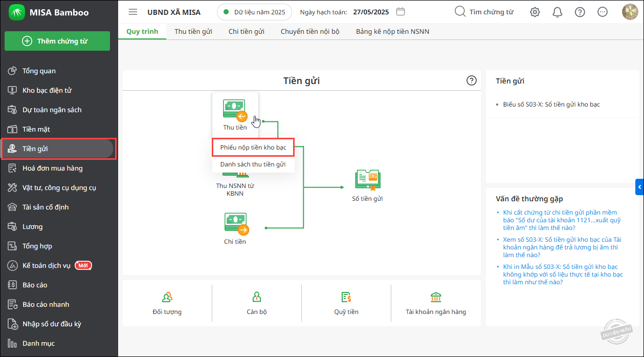644x357 pixels.
Task: Open the more options ellipsis icon
Action: pyautogui.click(x=603, y=12)
